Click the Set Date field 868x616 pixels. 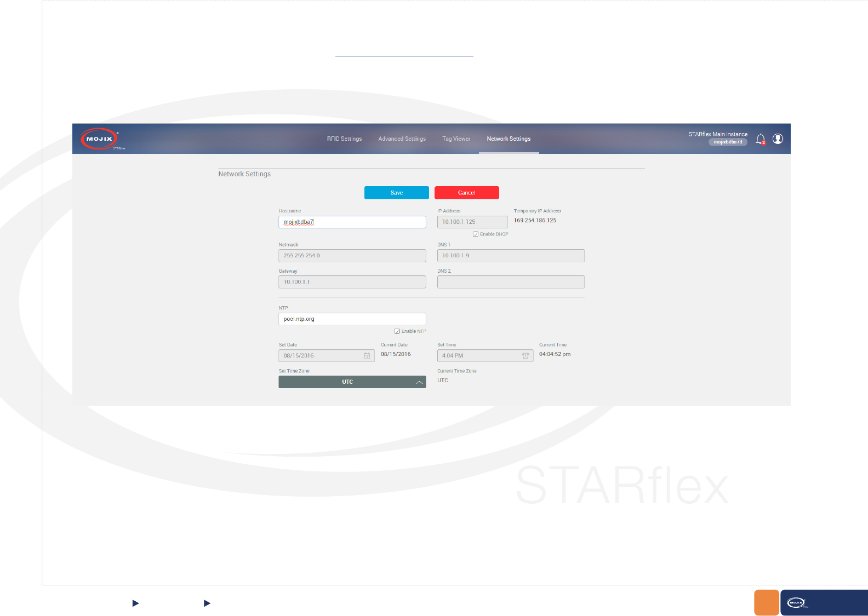[327, 356]
